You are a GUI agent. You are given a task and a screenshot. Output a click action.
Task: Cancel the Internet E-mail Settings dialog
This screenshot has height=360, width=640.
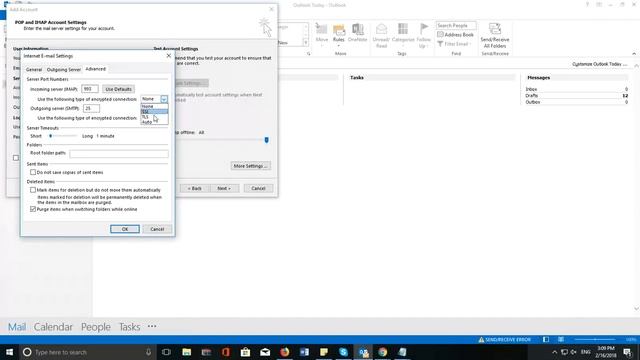coord(157,229)
